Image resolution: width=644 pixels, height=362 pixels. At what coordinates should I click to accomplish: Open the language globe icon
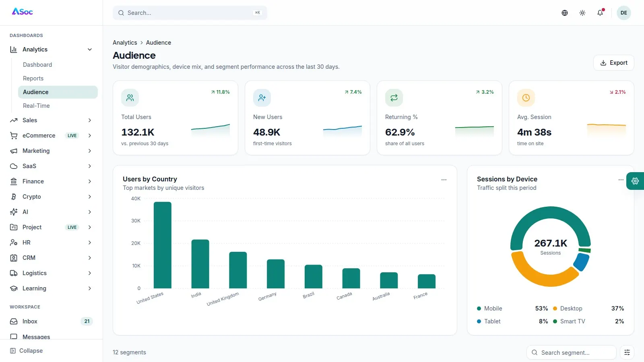565,13
